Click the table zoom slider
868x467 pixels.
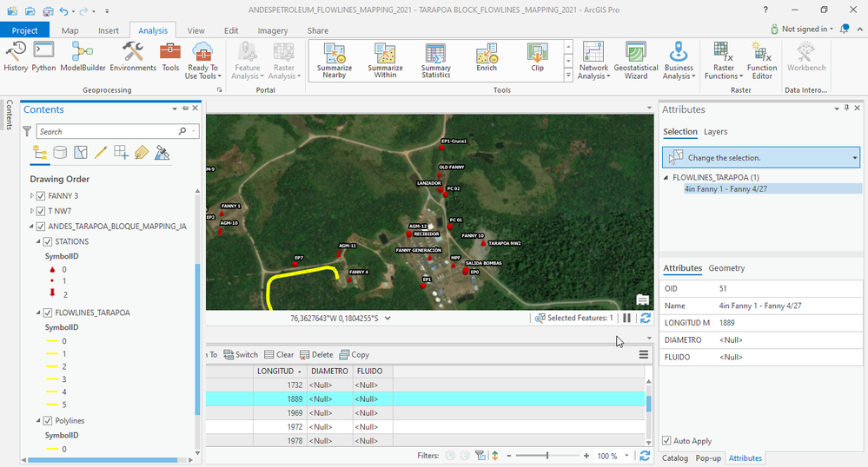tap(547, 456)
